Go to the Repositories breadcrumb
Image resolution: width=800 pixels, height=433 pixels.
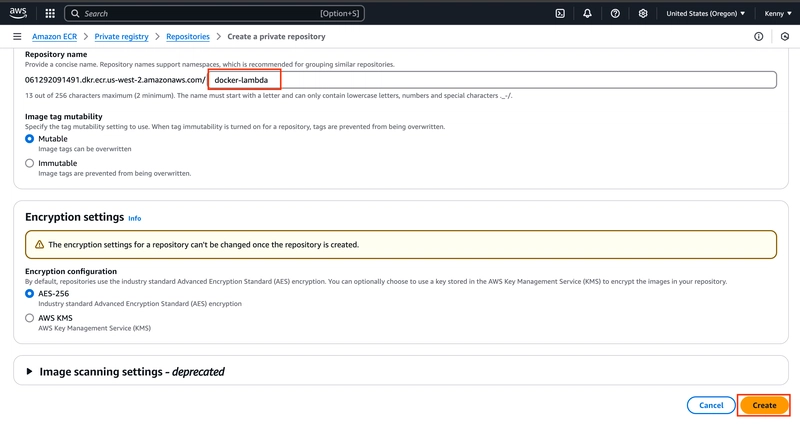[188, 36]
